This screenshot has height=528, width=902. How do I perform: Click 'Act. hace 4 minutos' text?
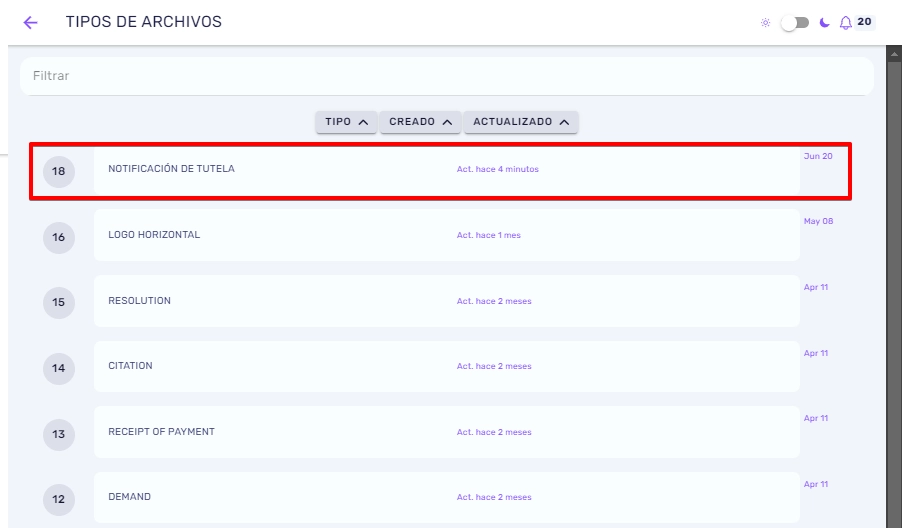coord(498,169)
